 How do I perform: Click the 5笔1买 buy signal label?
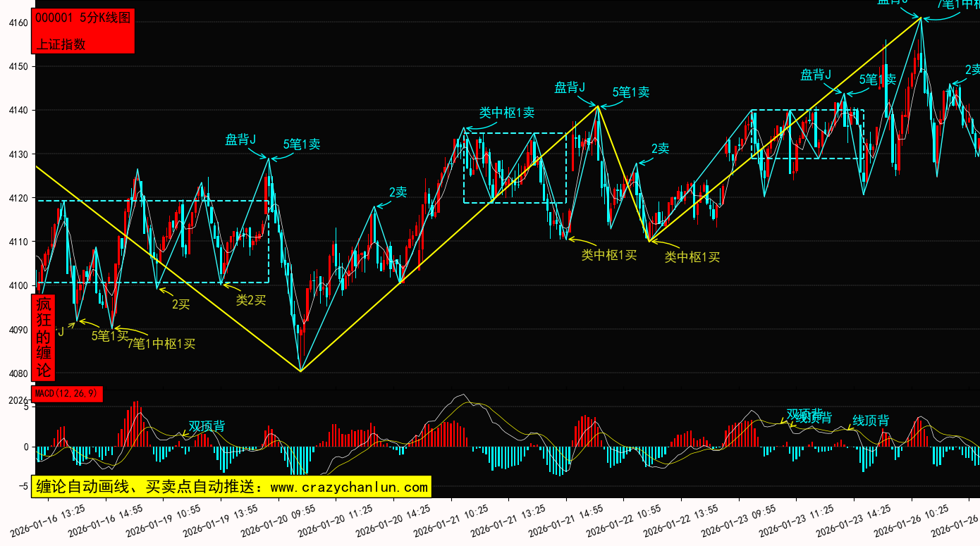(109, 336)
